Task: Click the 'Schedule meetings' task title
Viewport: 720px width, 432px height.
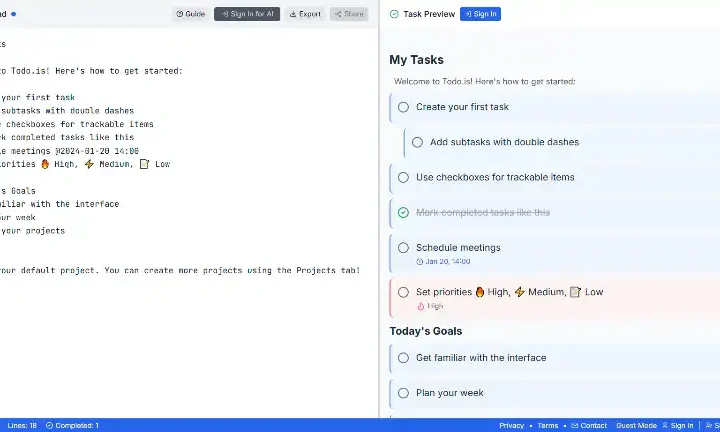Action: (x=458, y=247)
